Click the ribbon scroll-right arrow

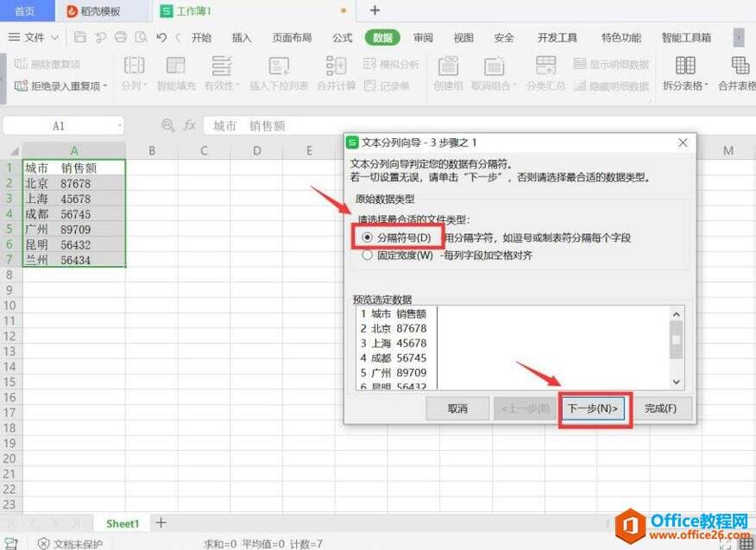[x=739, y=38]
